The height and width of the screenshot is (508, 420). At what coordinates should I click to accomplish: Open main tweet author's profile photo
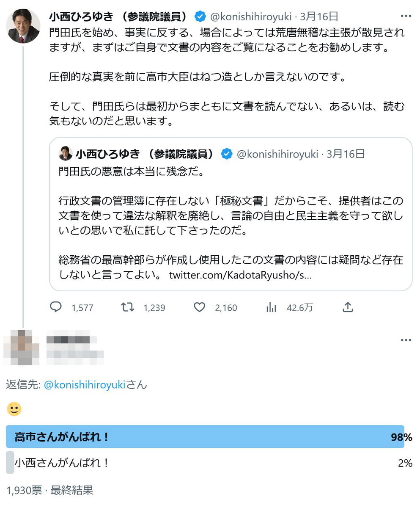click(23, 26)
